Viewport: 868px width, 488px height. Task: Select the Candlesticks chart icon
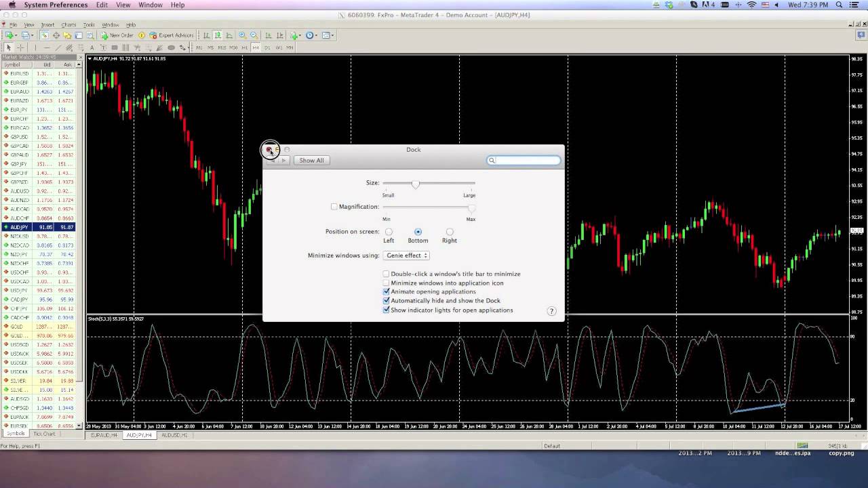point(218,35)
